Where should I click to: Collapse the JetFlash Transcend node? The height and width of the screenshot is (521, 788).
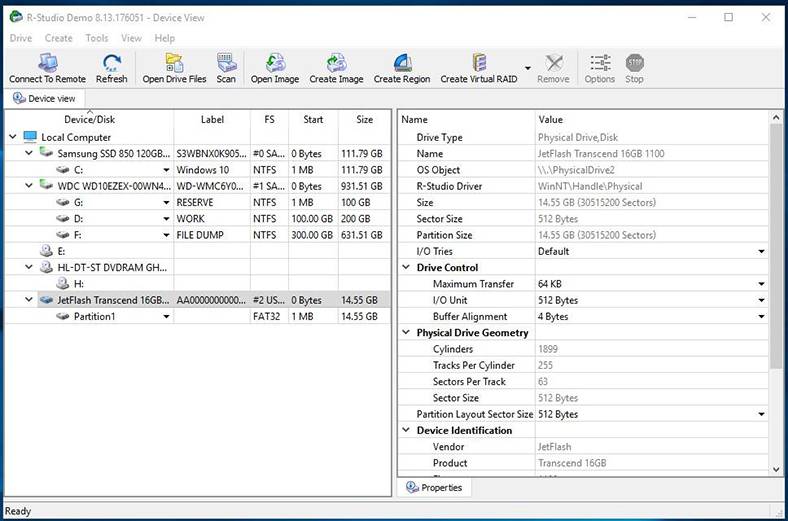[29, 299]
